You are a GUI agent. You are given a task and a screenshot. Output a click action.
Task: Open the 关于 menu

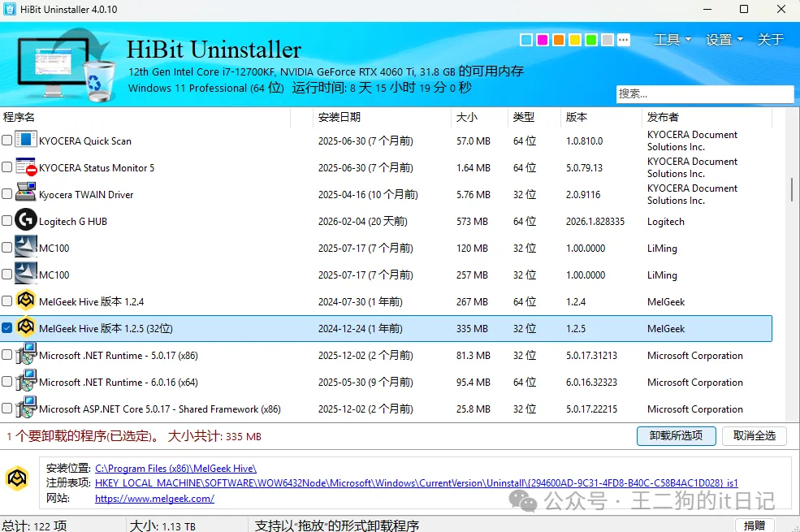771,39
